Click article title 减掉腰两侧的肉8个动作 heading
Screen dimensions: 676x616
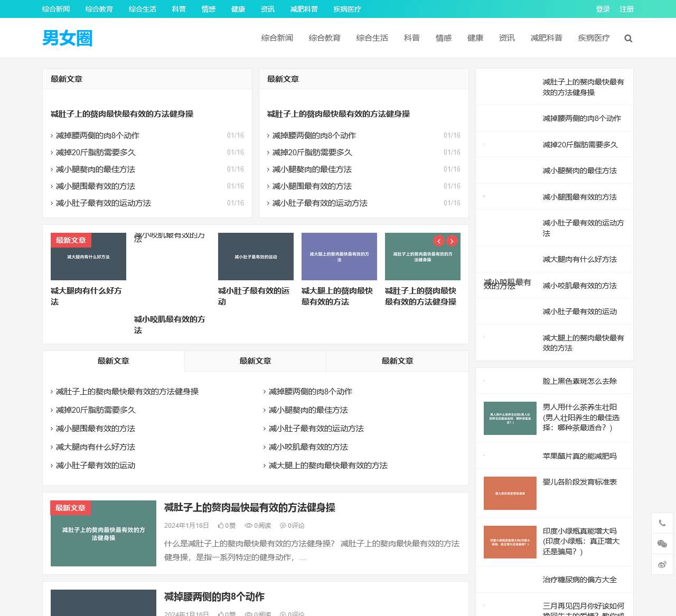214,597
